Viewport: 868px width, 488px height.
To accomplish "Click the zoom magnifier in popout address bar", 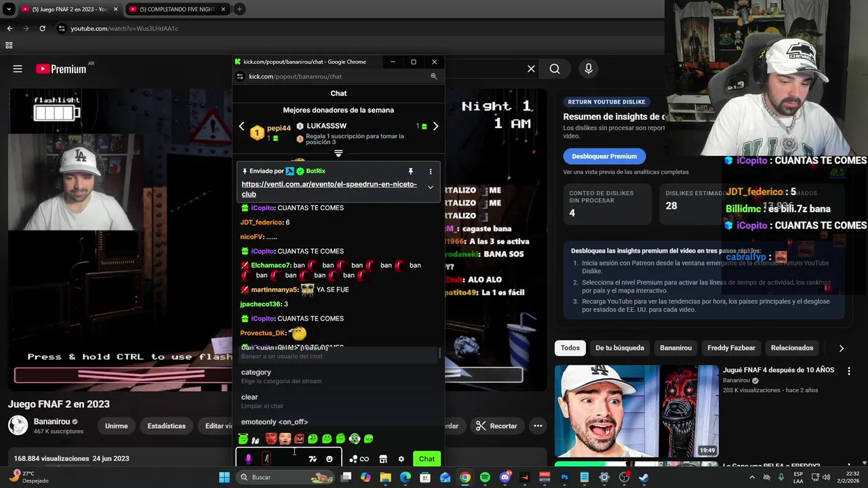I will point(434,77).
